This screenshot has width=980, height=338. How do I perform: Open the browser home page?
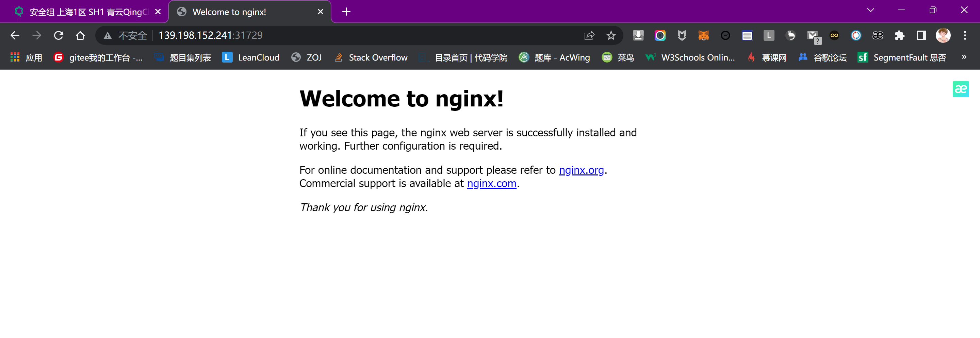tap(80, 35)
